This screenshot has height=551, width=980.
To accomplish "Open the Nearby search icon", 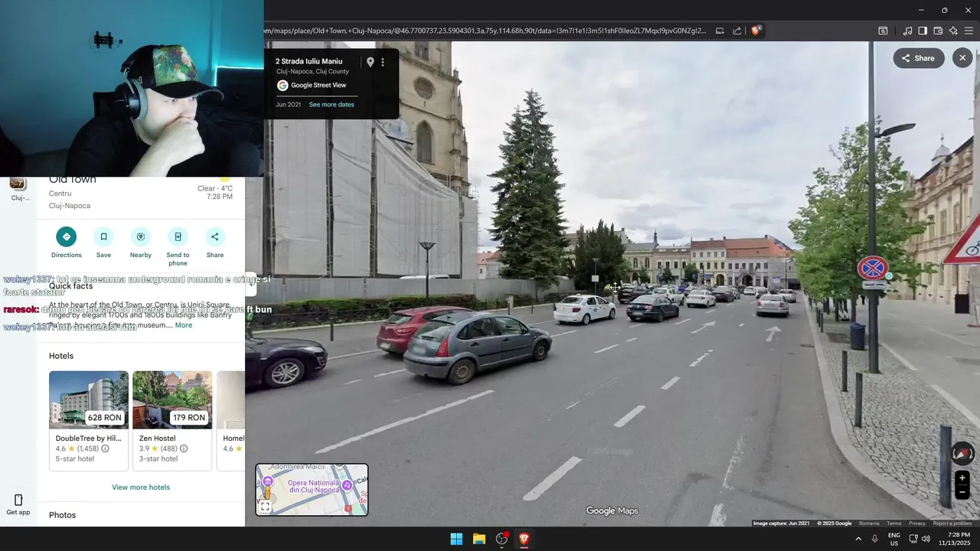I will (140, 236).
